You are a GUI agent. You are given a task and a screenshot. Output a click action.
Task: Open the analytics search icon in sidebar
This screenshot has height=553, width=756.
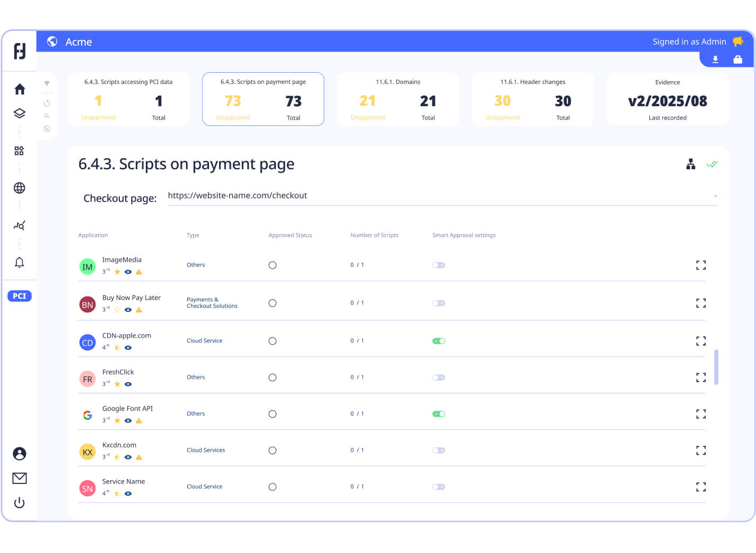(20, 226)
